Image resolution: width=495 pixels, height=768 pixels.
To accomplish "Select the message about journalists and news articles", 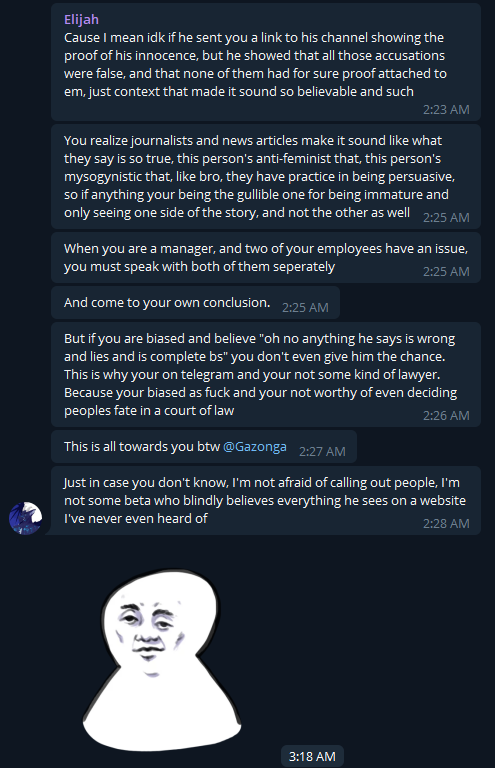I will [x=266, y=177].
